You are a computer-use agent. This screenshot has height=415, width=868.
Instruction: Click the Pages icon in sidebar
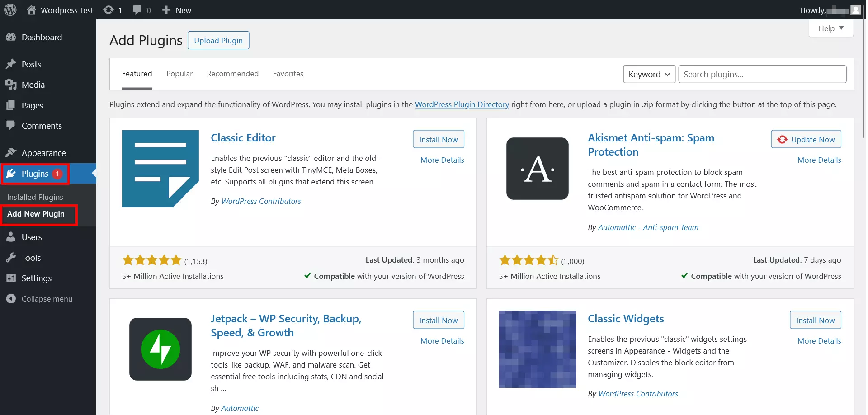click(11, 105)
